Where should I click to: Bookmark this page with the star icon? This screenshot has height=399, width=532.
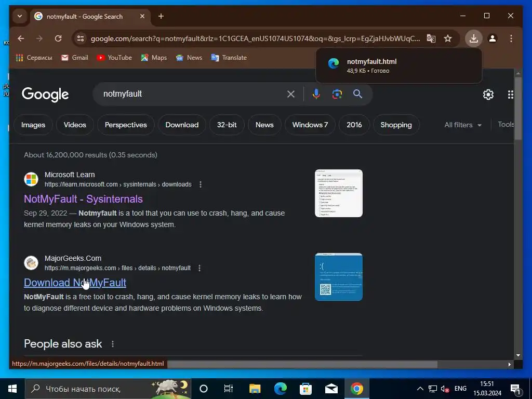click(x=448, y=38)
